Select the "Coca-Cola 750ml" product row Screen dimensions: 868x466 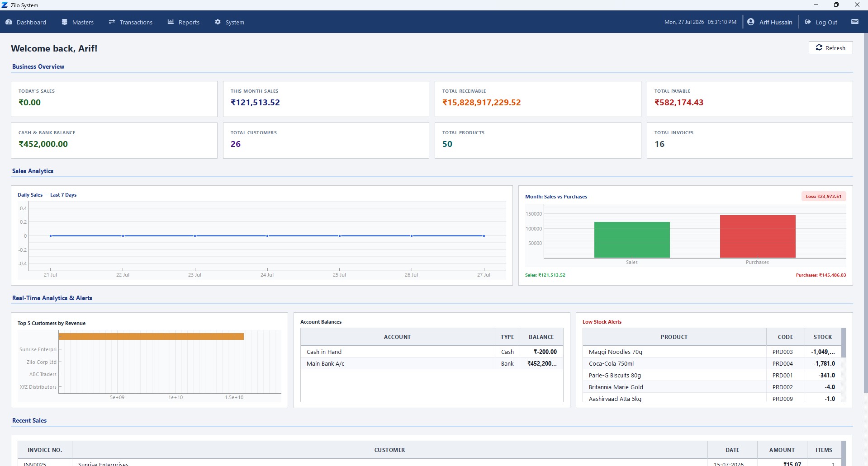point(712,363)
